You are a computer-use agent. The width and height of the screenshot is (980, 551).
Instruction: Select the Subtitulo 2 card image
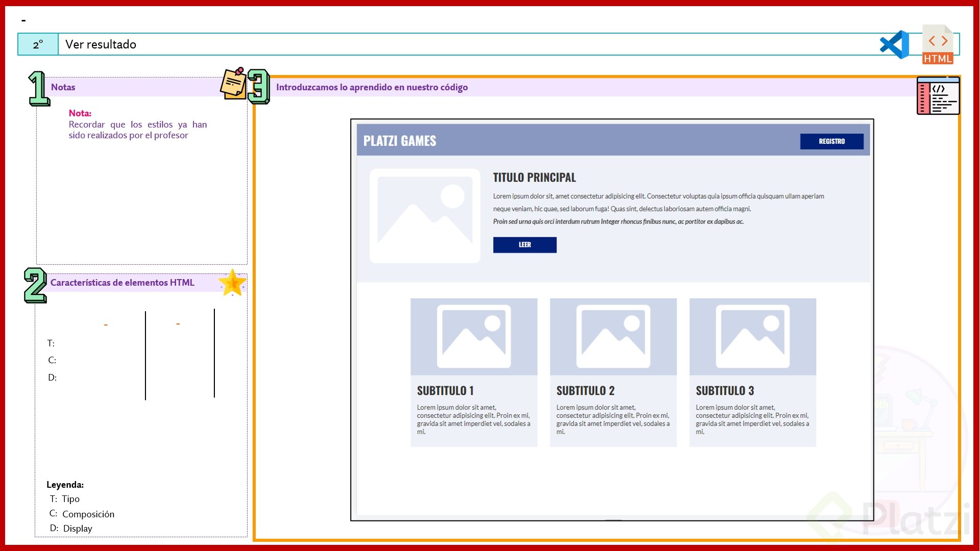[613, 337]
